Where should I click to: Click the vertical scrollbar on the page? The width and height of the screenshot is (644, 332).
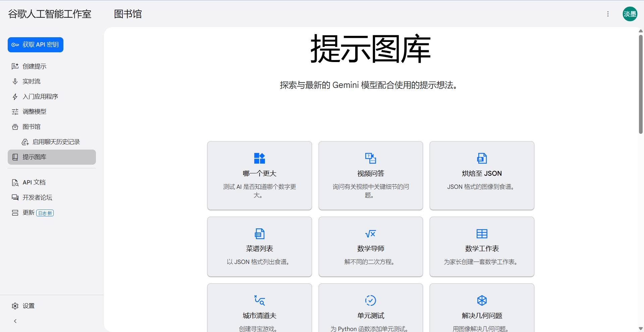641,84
